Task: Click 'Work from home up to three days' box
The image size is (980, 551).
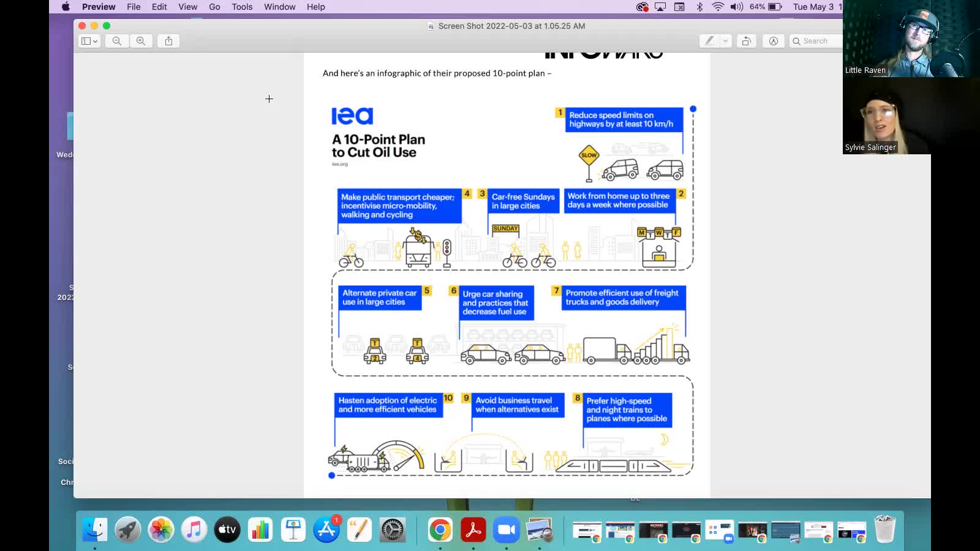Action: [x=619, y=201]
